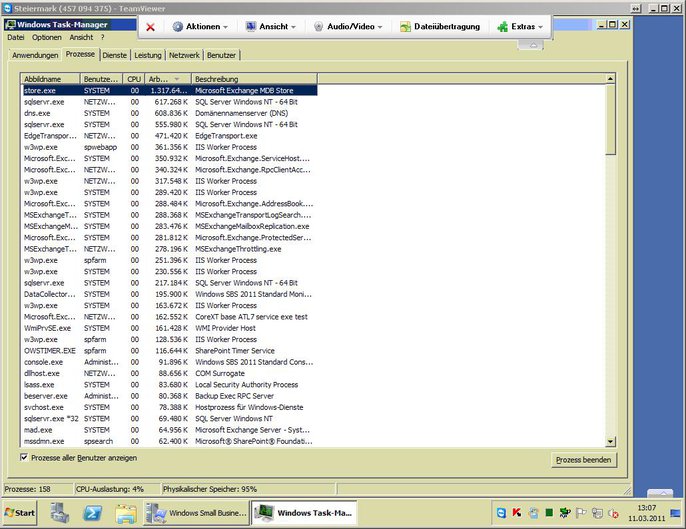Select the DataCollector... process row
The height and width of the screenshot is (529, 686).
[170, 294]
